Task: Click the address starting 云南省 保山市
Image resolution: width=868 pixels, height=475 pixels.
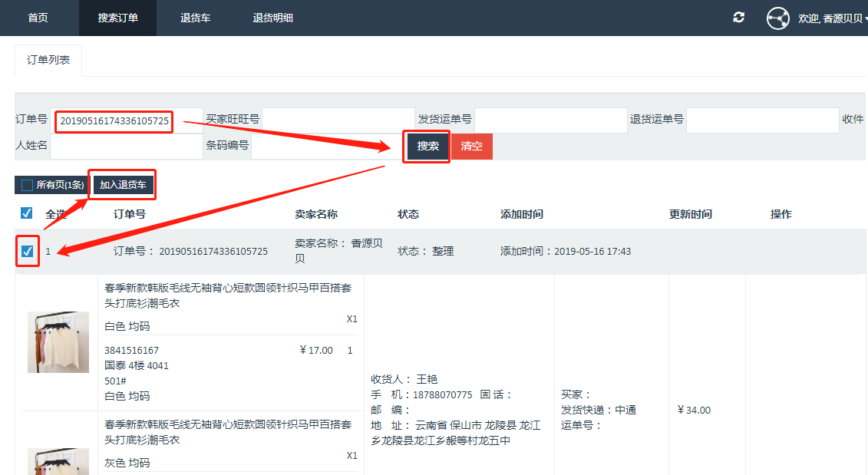Action: (x=456, y=433)
